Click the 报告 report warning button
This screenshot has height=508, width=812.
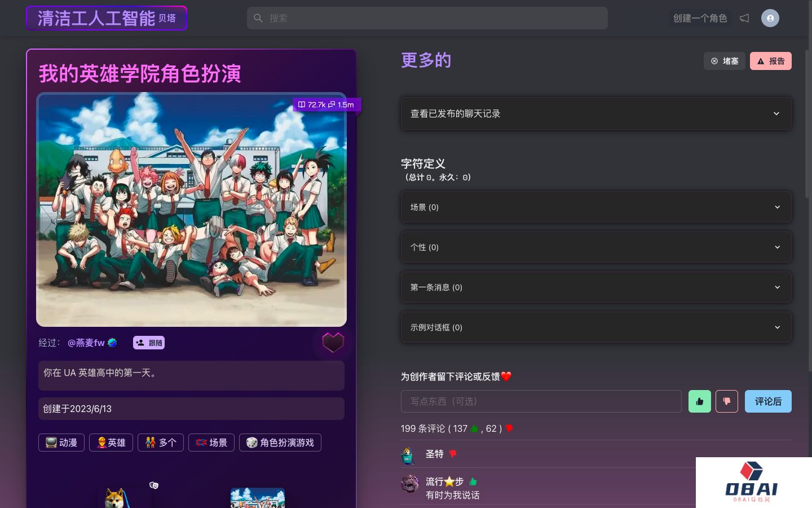click(x=770, y=61)
